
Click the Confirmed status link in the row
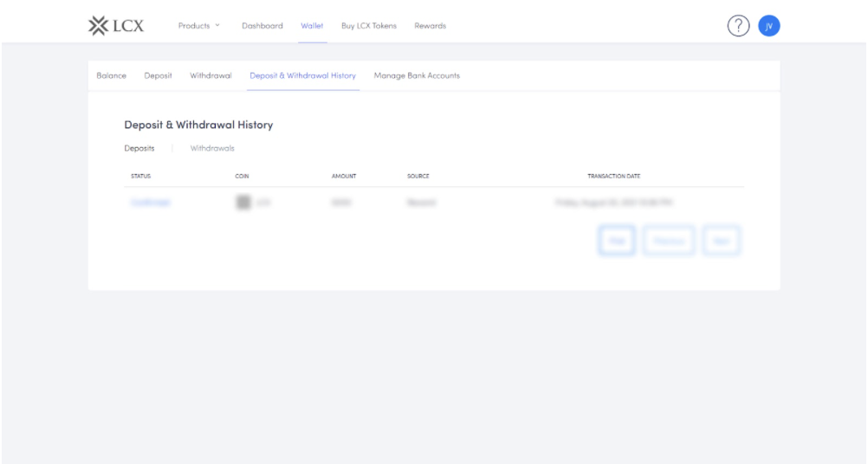(x=150, y=203)
